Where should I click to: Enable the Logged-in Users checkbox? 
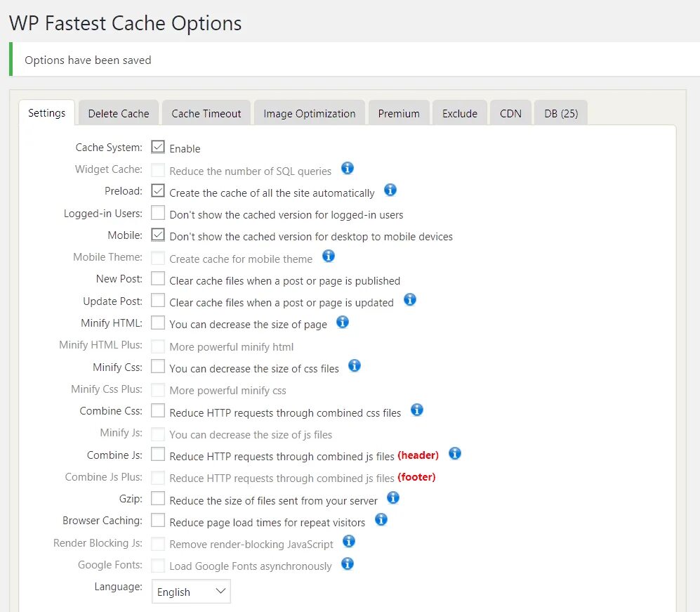click(158, 213)
